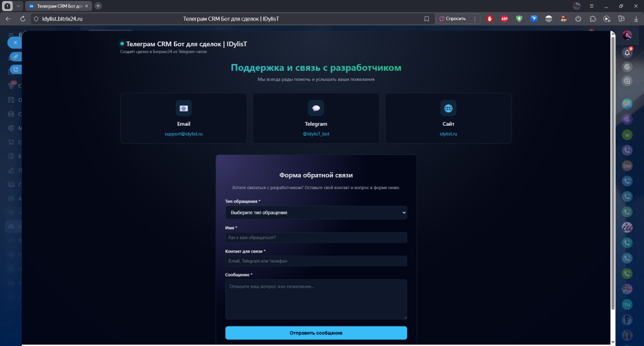Open the browser hamburger menu
This screenshot has height=346, width=644.
[x=591, y=6]
